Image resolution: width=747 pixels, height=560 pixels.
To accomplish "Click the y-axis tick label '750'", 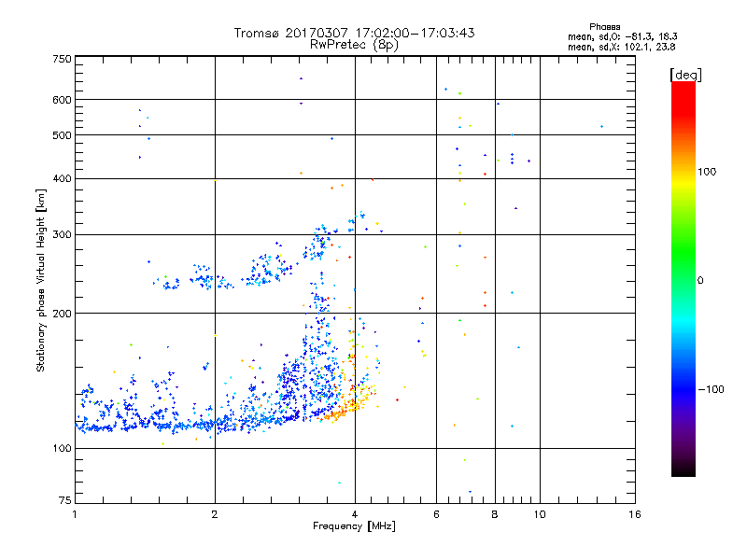I will 63,59.
